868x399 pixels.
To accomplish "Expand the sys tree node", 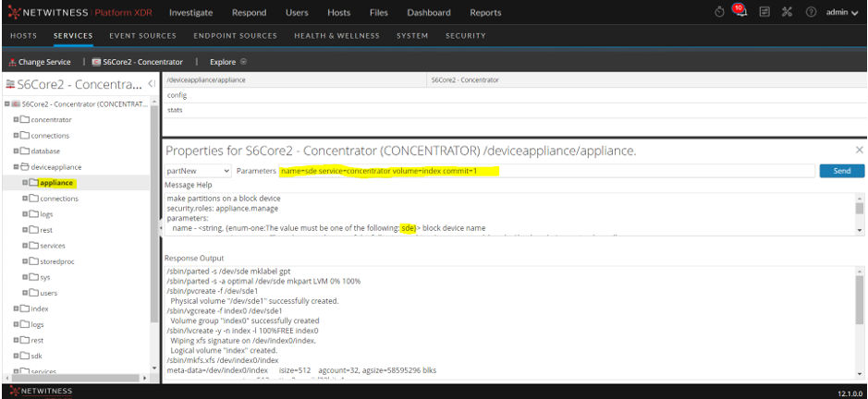I will [26, 277].
